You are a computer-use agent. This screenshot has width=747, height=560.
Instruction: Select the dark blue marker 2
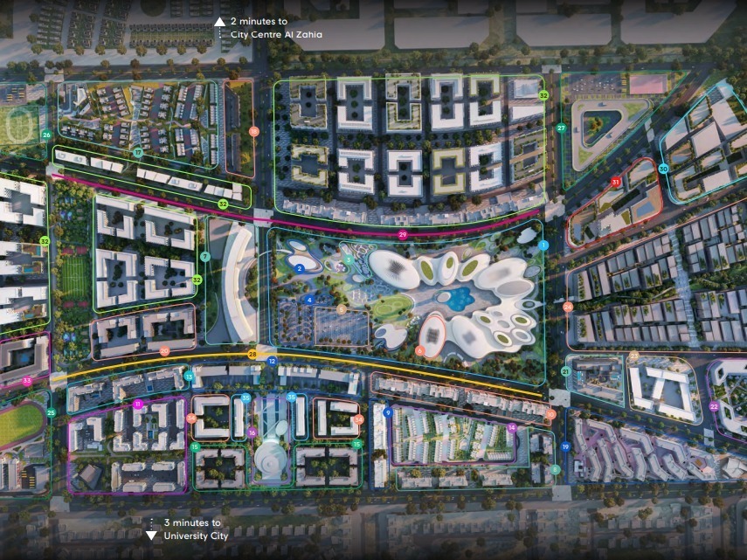[299, 269]
